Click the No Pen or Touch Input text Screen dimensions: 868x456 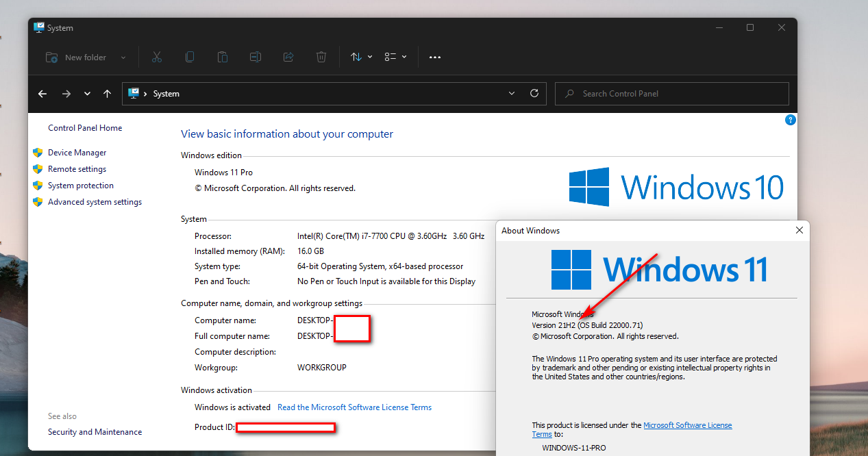(x=386, y=281)
